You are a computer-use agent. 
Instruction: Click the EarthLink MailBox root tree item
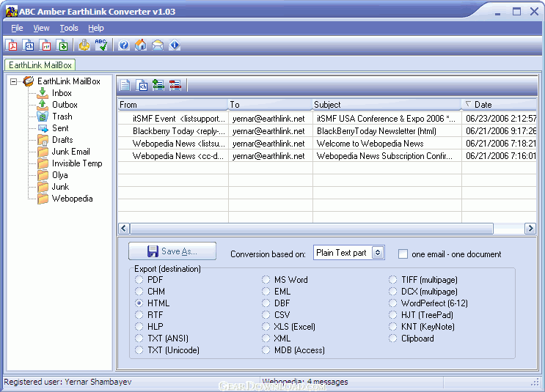coord(69,81)
